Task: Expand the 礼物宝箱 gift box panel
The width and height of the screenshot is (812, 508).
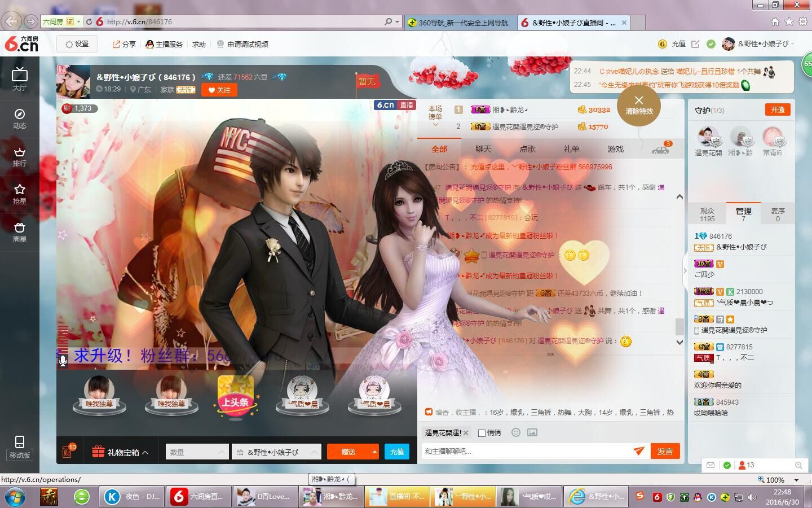Action: [121, 452]
